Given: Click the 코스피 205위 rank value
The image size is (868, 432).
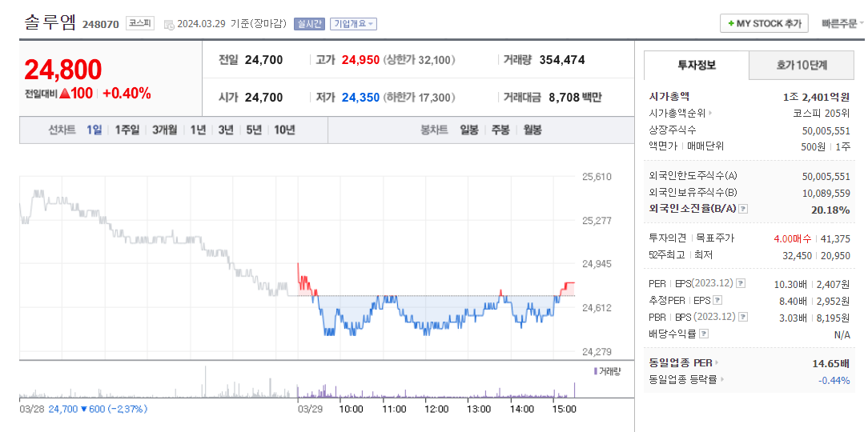Looking at the screenshot, I should coord(821,114).
